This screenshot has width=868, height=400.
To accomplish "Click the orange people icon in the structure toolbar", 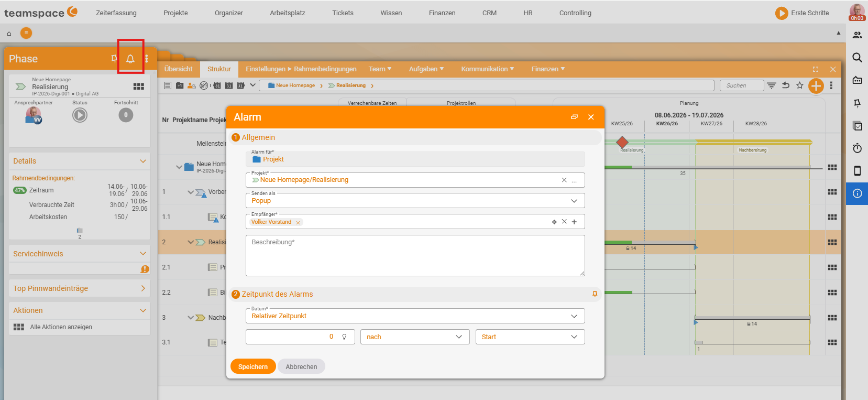I will pos(192,85).
